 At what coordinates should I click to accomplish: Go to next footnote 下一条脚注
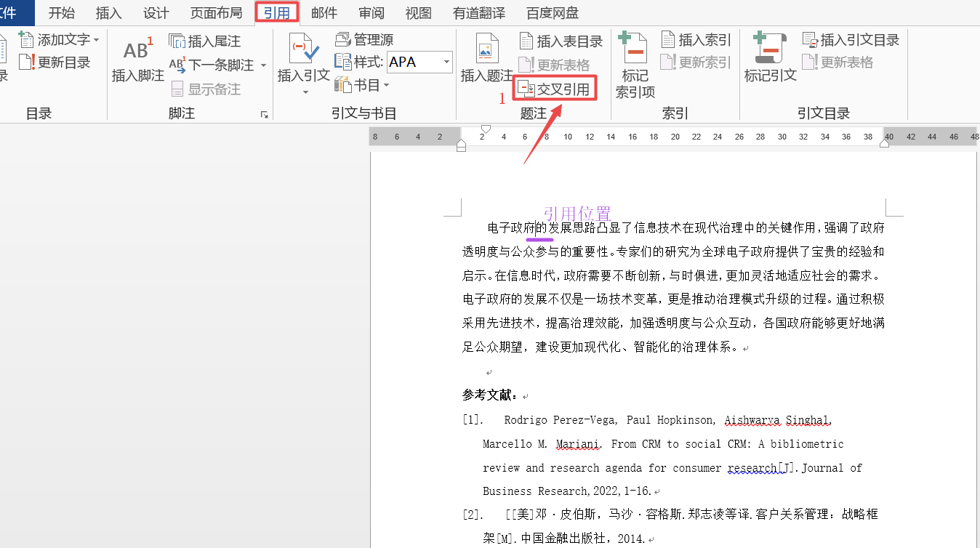tap(212, 65)
